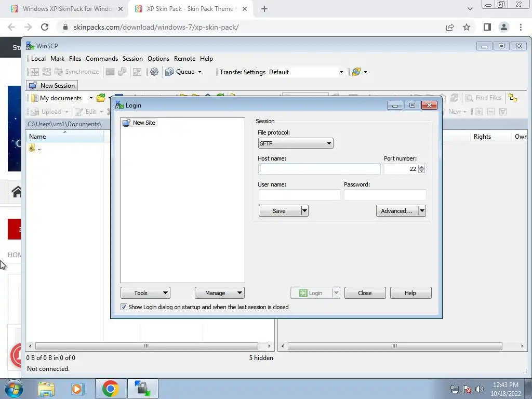Screen dimensions: 532x399
Task: Click the Chrome share page icon
Action: 450,27
